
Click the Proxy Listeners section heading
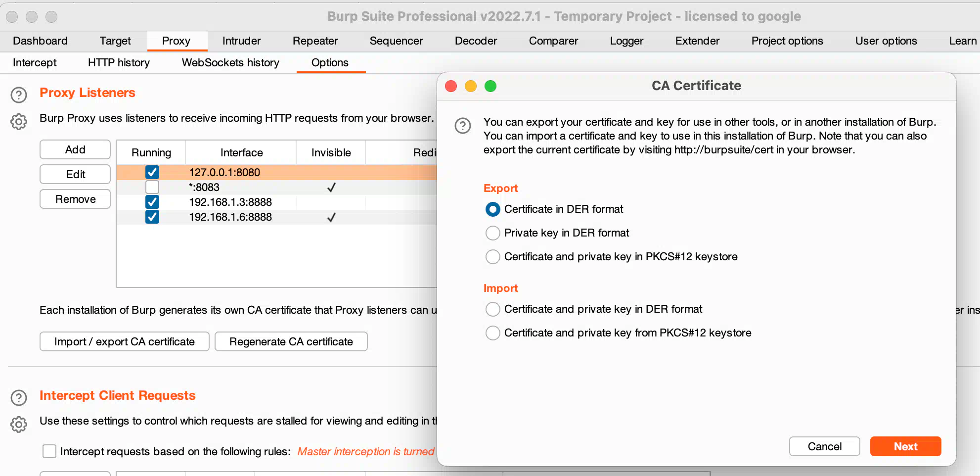[x=88, y=93]
